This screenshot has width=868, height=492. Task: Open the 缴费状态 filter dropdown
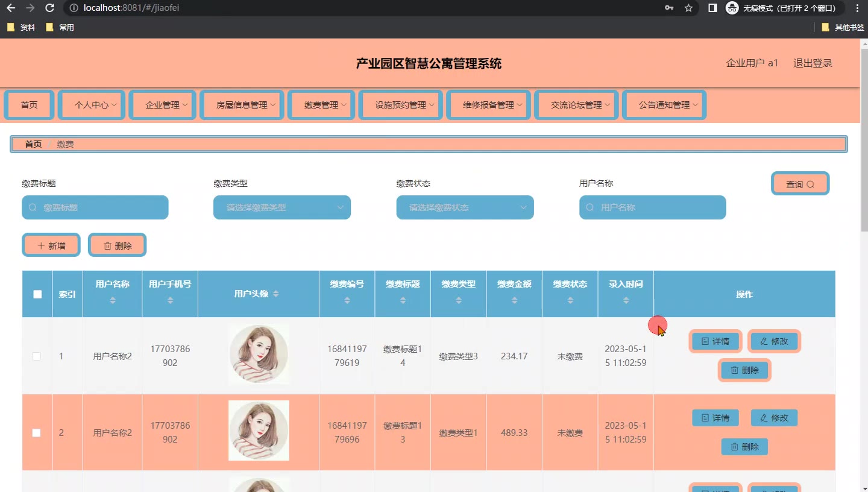[x=465, y=207]
